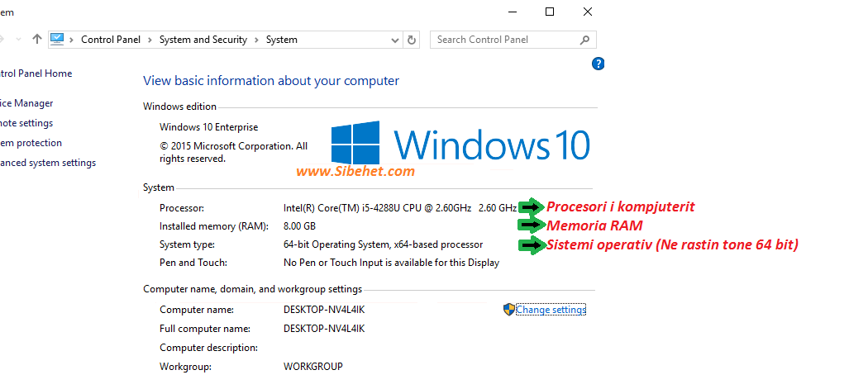Open System protection link
Screen dimensions: 868x389
(30, 143)
